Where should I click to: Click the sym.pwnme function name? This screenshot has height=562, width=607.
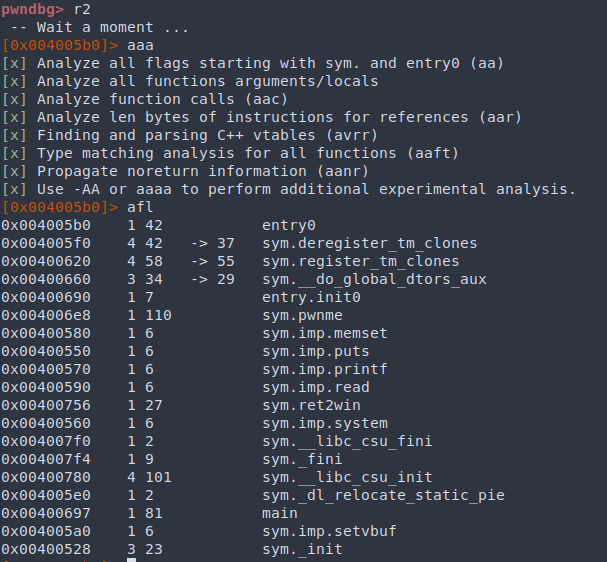(303, 315)
